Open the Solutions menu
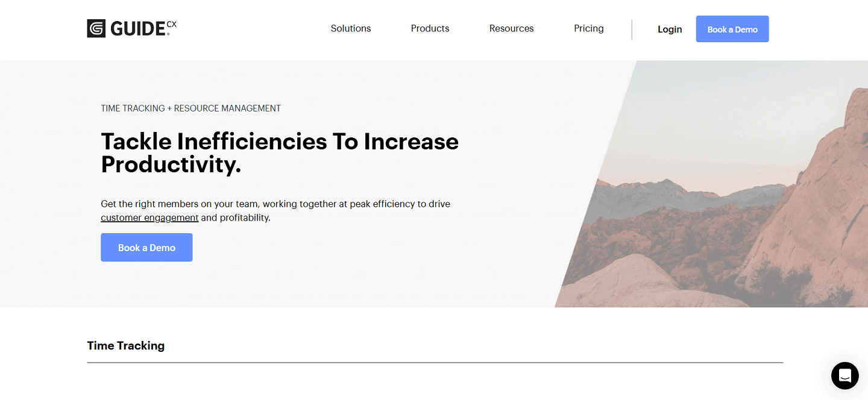This screenshot has width=868, height=400. coord(351,28)
